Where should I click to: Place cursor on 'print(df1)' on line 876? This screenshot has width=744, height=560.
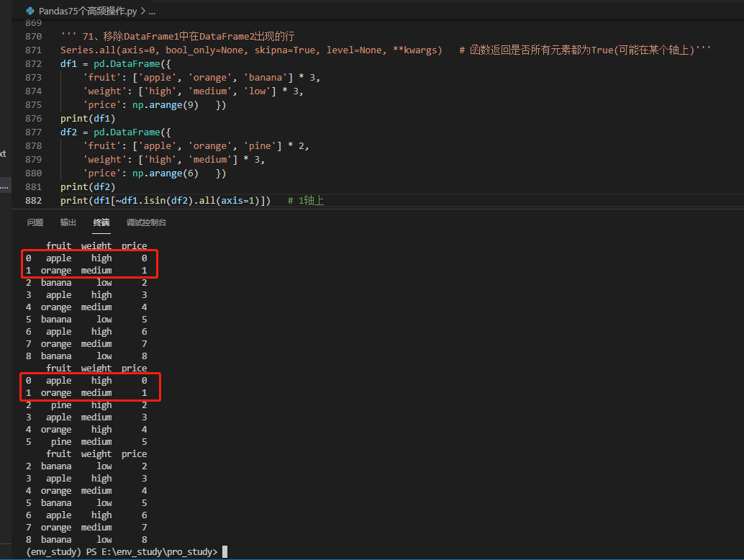(x=88, y=119)
